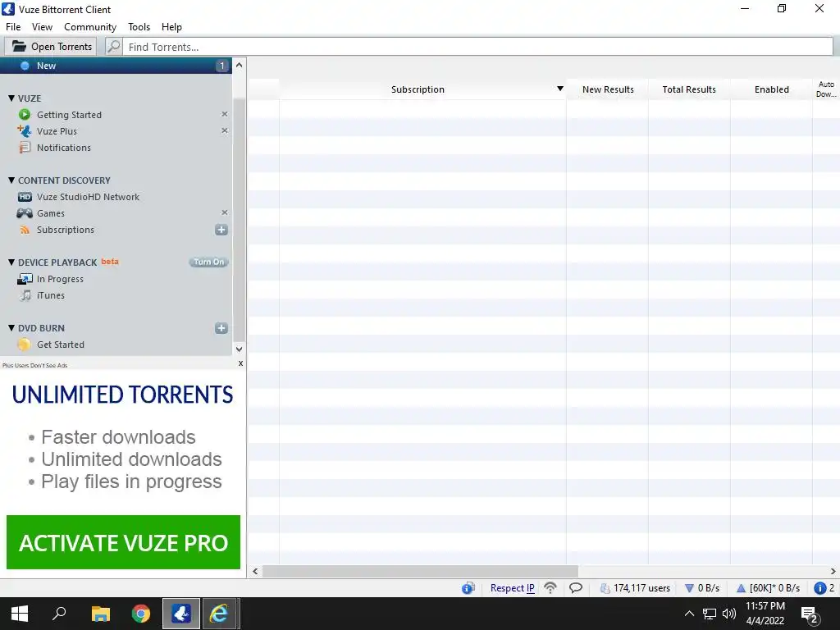The height and width of the screenshot is (630, 840).
Task: Click the Games controller icon
Action: pyautogui.click(x=25, y=213)
